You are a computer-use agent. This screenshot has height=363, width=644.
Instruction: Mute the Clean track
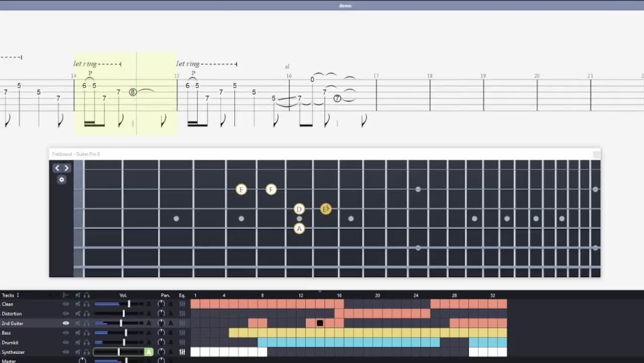(x=78, y=304)
